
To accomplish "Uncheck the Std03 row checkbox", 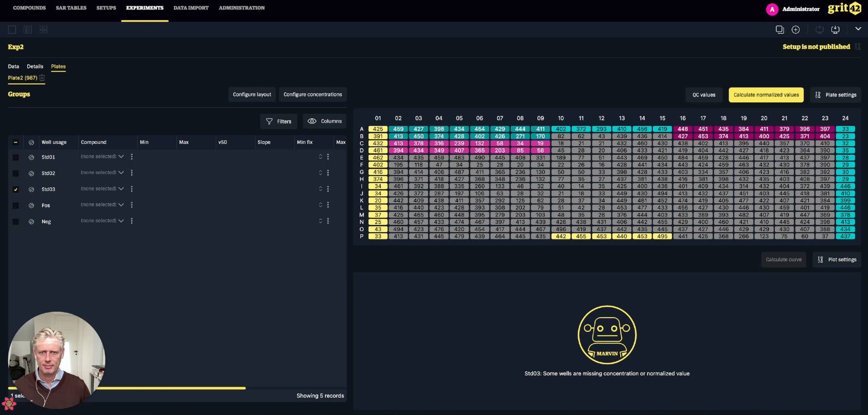I will coord(16,190).
